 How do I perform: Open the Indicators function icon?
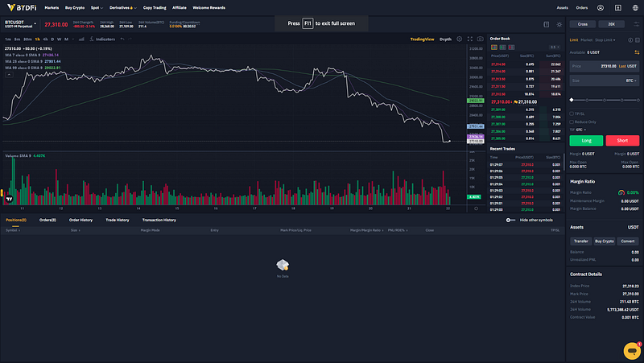(x=92, y=39)
